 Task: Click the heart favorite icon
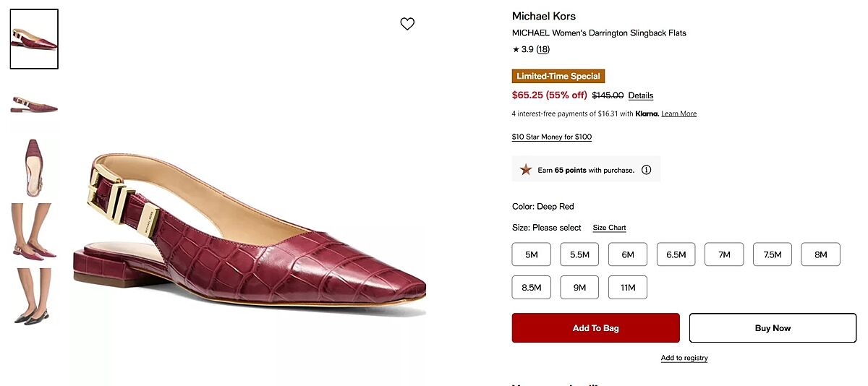pyautogui.click(x=407, y=24)
